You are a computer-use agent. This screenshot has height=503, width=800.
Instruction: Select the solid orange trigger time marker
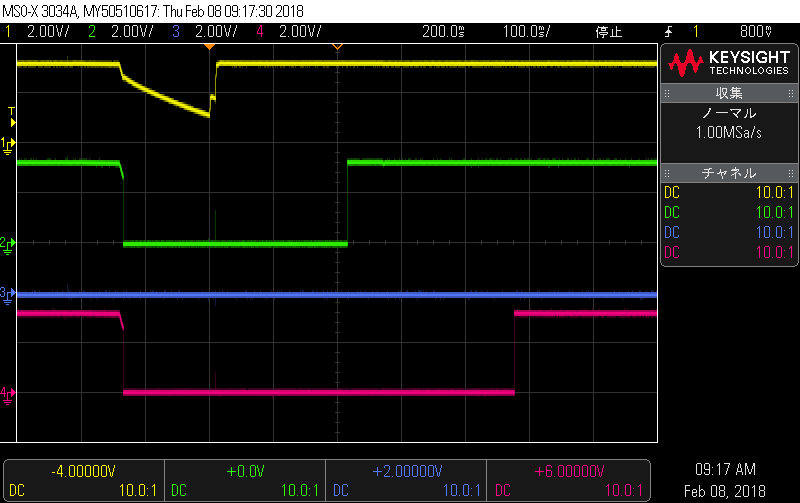[209, 47]
